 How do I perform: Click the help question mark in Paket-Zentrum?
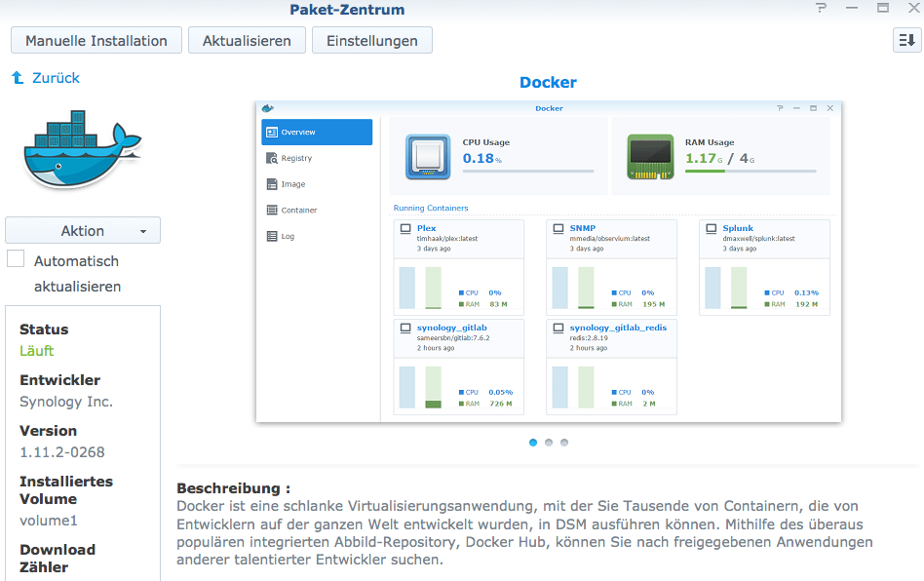(x=821, y=8)
